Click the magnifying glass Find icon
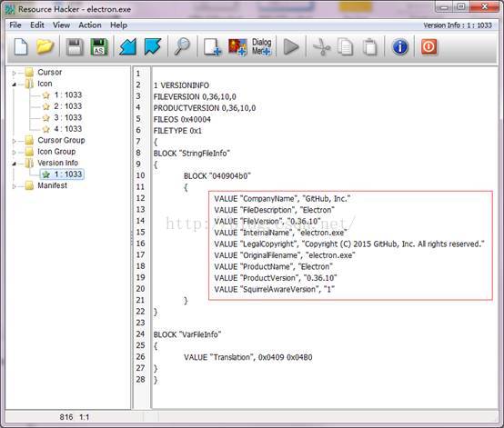The height and width of the screenshot is (428, 504). [x=182, y=47]
